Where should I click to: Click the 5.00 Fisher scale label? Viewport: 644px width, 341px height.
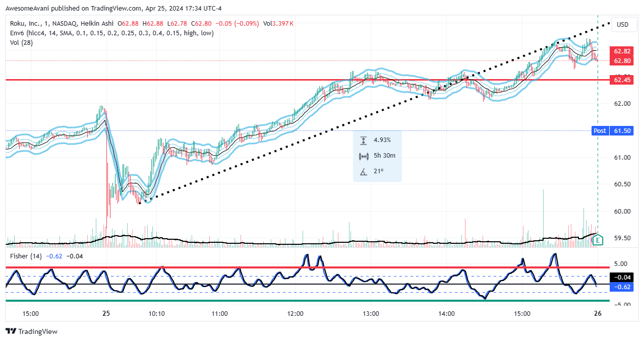tap(621, 263)
